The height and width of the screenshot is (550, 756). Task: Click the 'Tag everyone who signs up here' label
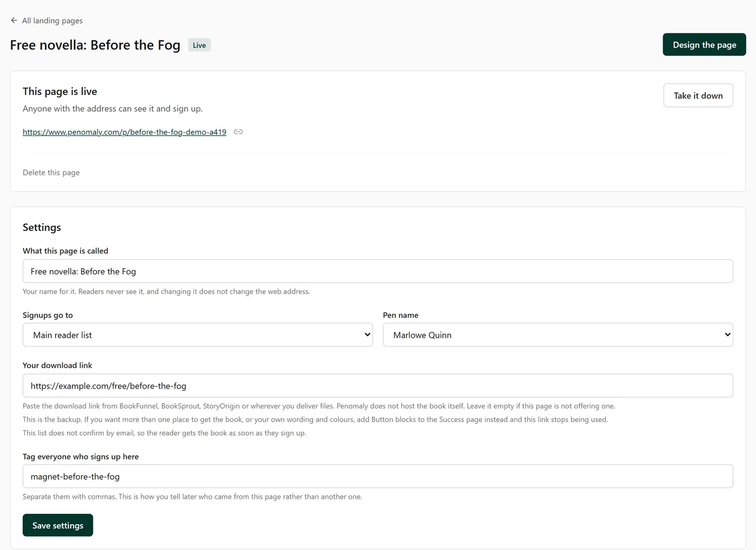tap(80, 457)
